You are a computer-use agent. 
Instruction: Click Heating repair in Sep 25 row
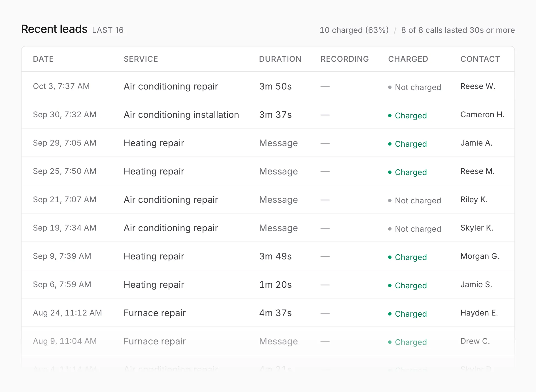(x=154, y=171)
